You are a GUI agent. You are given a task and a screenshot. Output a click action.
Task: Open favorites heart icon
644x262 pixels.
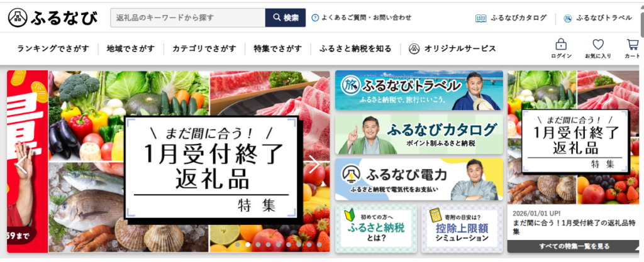click(x=598, y=44)
